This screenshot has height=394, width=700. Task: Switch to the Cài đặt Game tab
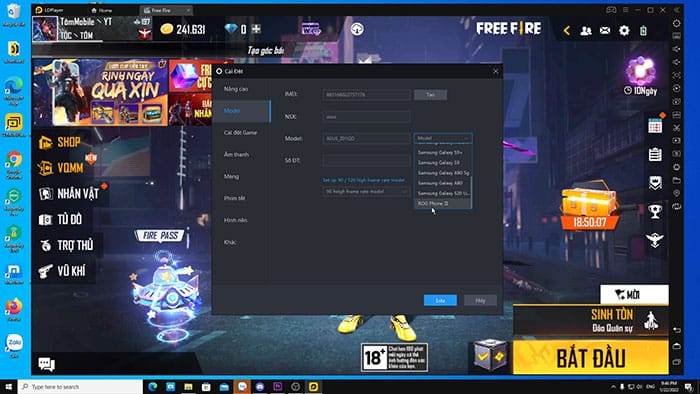pos(241,133)
